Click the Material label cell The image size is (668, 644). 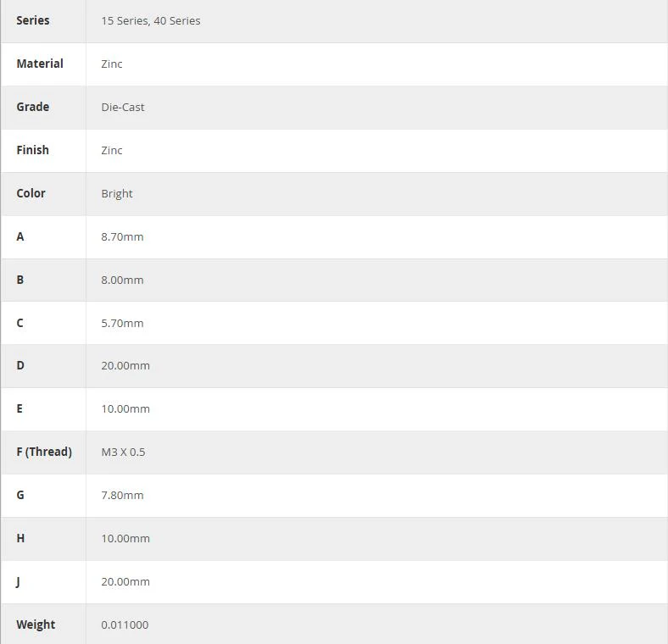[40, 64]
